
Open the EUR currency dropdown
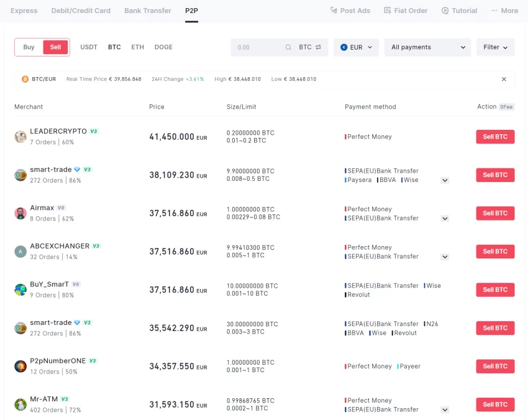coord(356,47)
